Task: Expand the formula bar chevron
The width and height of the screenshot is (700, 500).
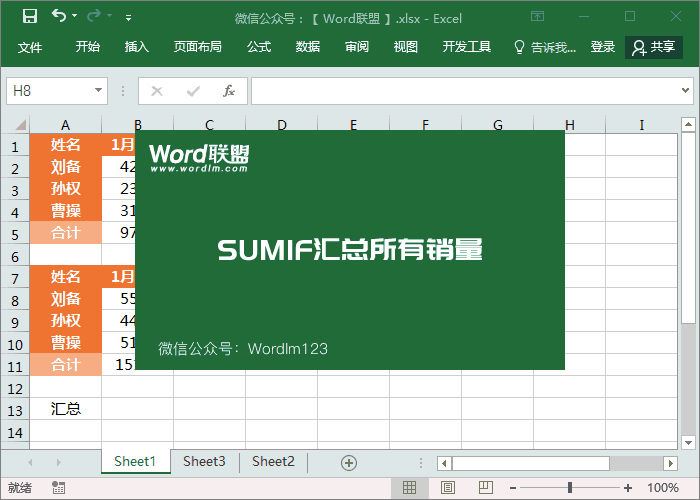Action: pyautogui.click(x=685, y=91)
